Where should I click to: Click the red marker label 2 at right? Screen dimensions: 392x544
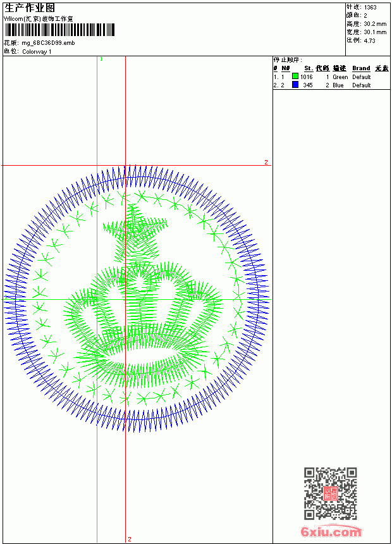(266, 162)
